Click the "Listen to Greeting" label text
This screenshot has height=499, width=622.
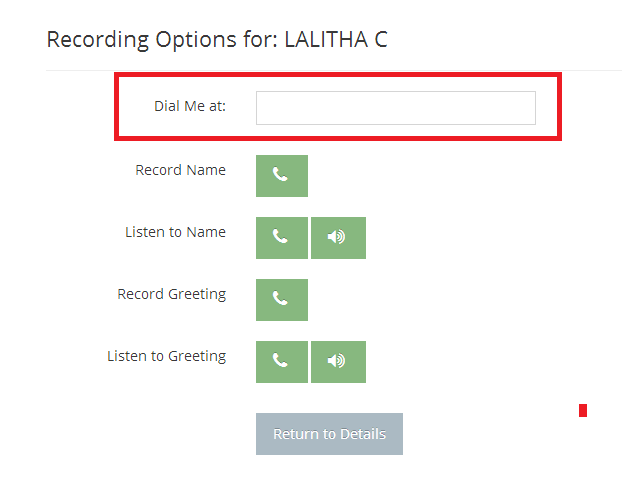coord(166,356)
